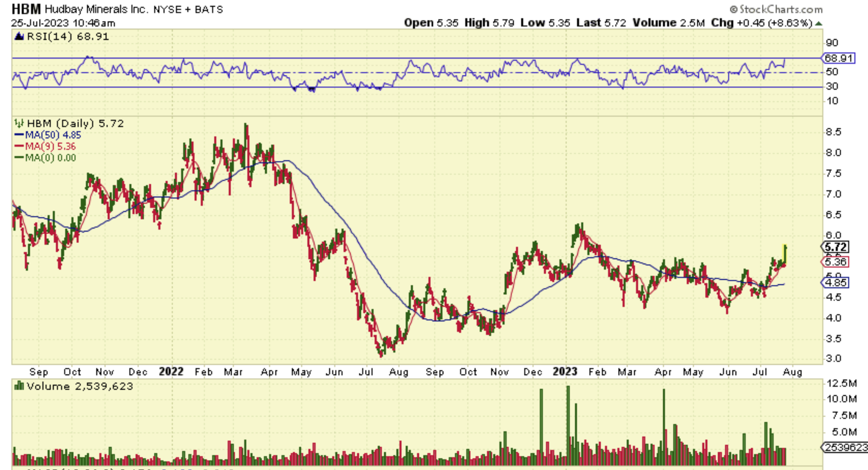The height and width of the screenshot is (470, 868).
Task: Click the Aug label at axis end
Action: pyautogui.click(x=792, y=372)
